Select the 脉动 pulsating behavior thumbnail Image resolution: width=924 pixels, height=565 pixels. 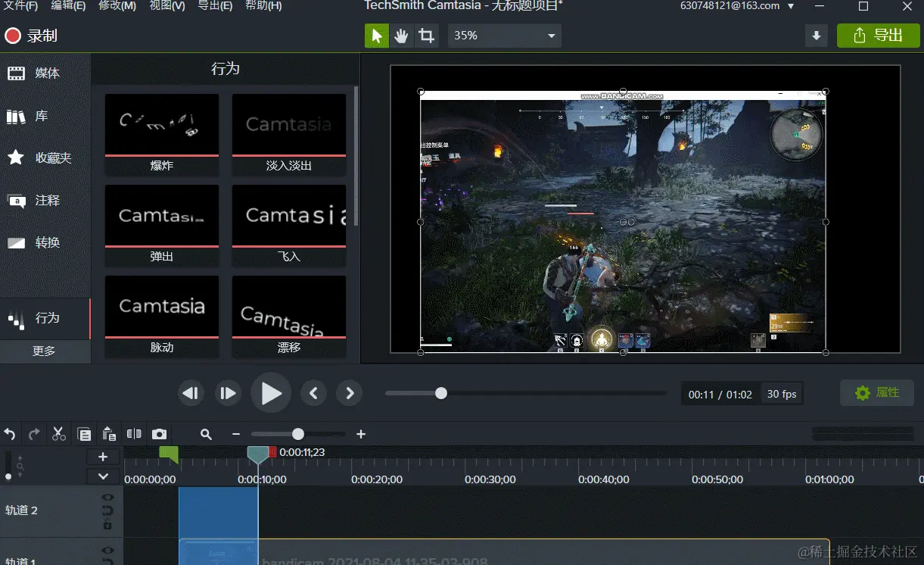pos(162,317)
